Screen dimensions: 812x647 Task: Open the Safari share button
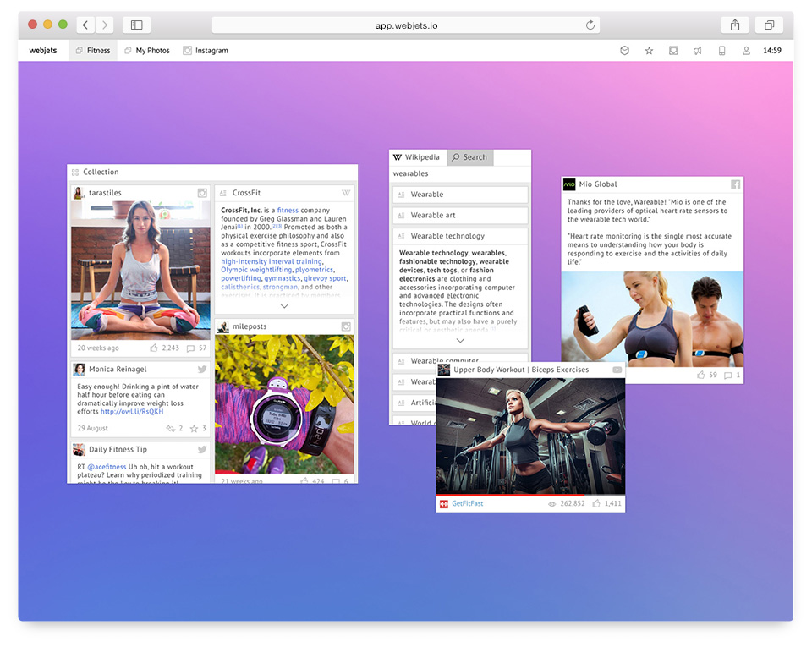pos(735,25)
